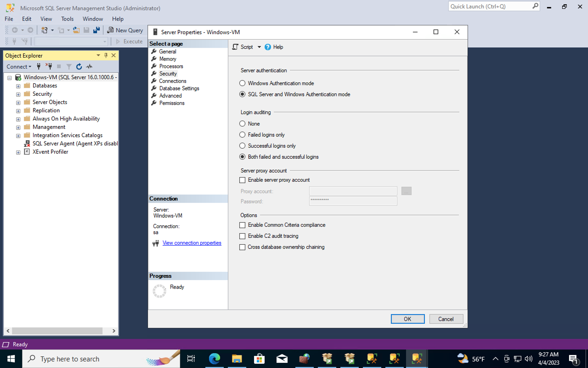Open the Window menu

[93, 19]
